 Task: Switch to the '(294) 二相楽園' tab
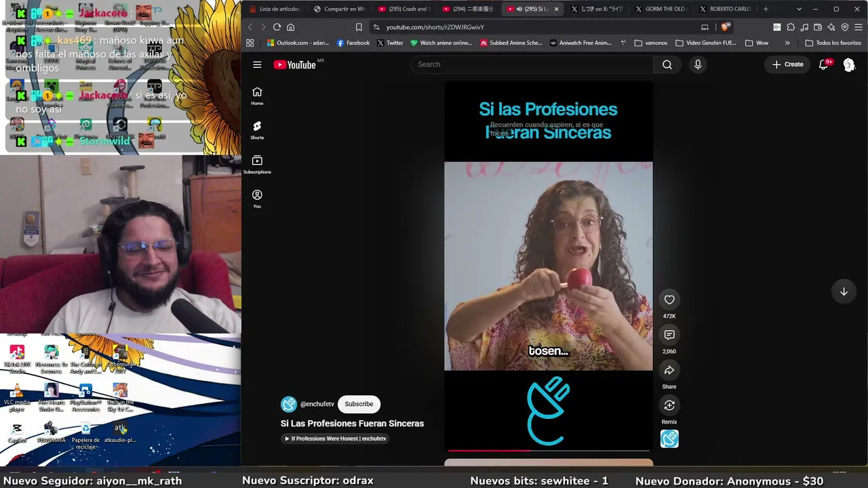click(468, 9)
